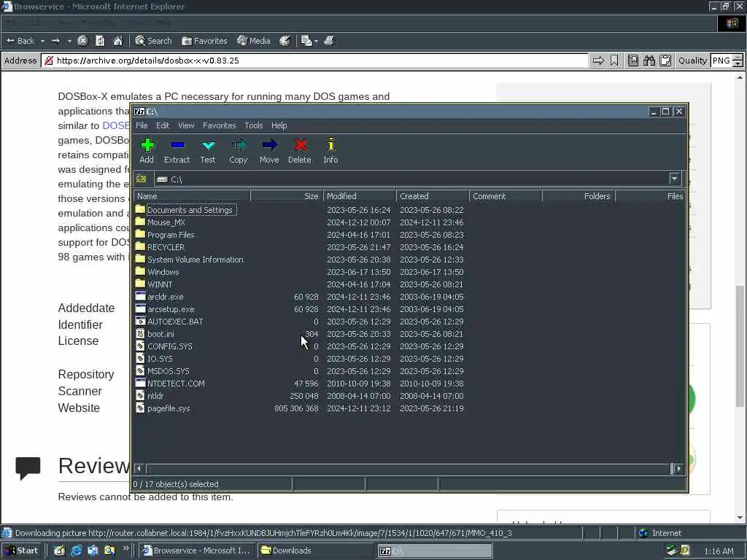Click the Add button in 7-Zip toolbar
Screen dimensions: 747x560
click(x=147, y=150)
